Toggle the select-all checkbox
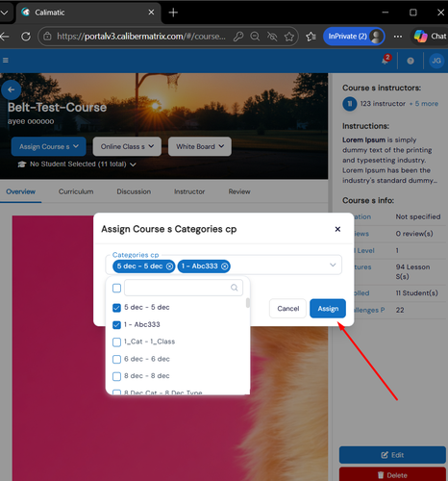The image size is (448, 481). point(116,288)
